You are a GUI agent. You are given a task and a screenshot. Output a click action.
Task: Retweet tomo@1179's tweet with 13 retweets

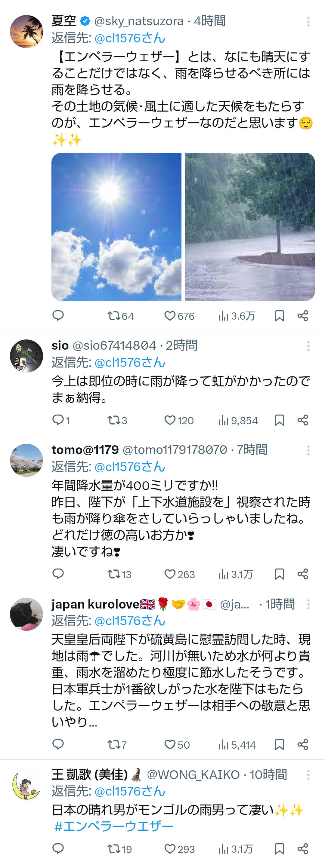pyautogui.click(x=119, y=574)
